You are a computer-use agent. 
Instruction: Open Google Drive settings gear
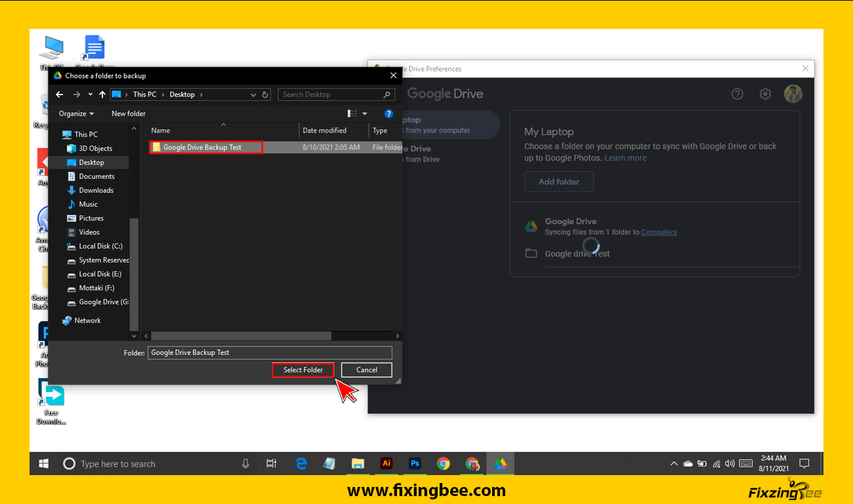tap(765, 94)
